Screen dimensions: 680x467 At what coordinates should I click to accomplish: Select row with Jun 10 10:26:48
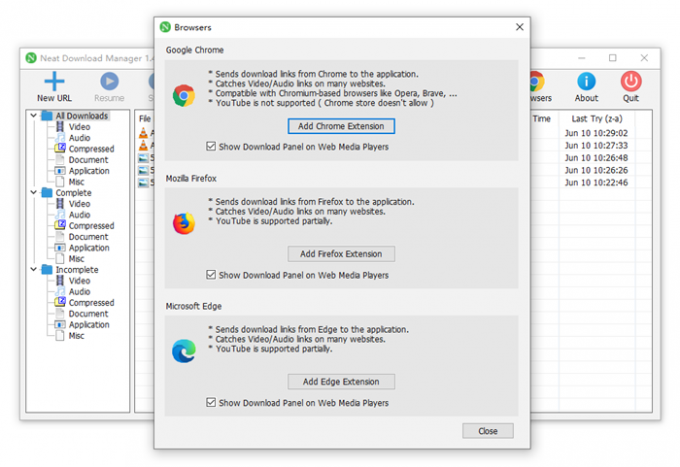596,158
